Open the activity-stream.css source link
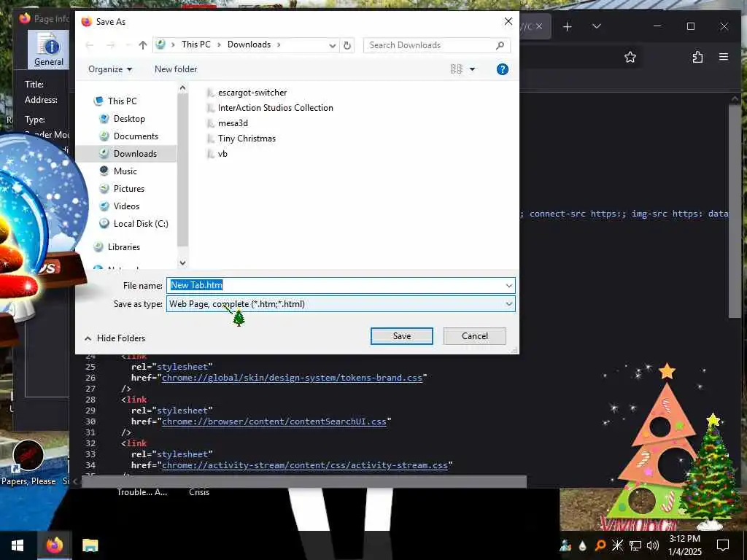Image resolution: width=747 pixels, height=560 pixels. click(305, 465)
